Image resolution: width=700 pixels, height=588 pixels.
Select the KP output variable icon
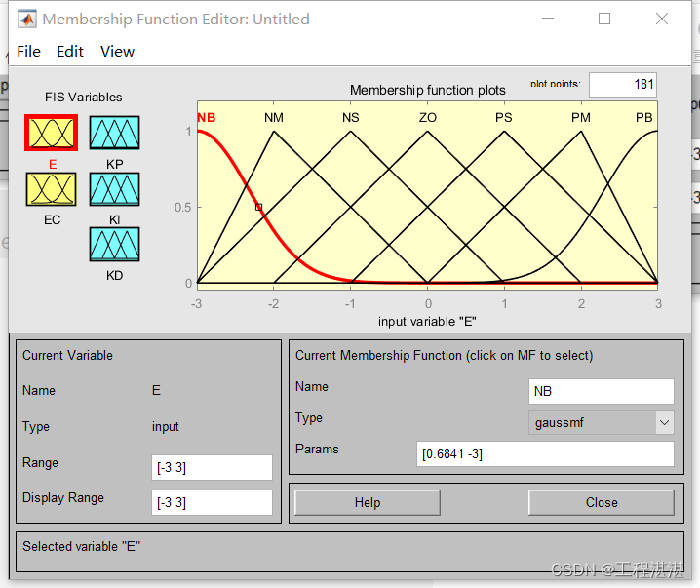(x=114, y=133)
